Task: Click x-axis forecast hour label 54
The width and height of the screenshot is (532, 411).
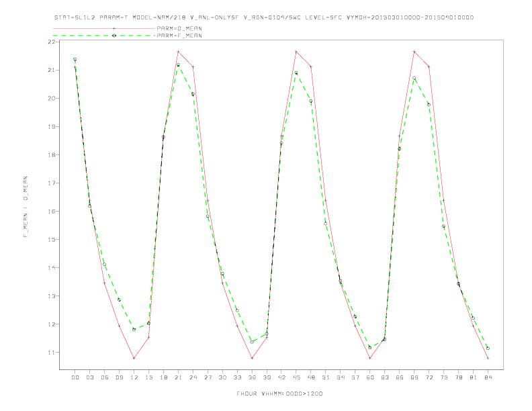Action: pos(341,377)
